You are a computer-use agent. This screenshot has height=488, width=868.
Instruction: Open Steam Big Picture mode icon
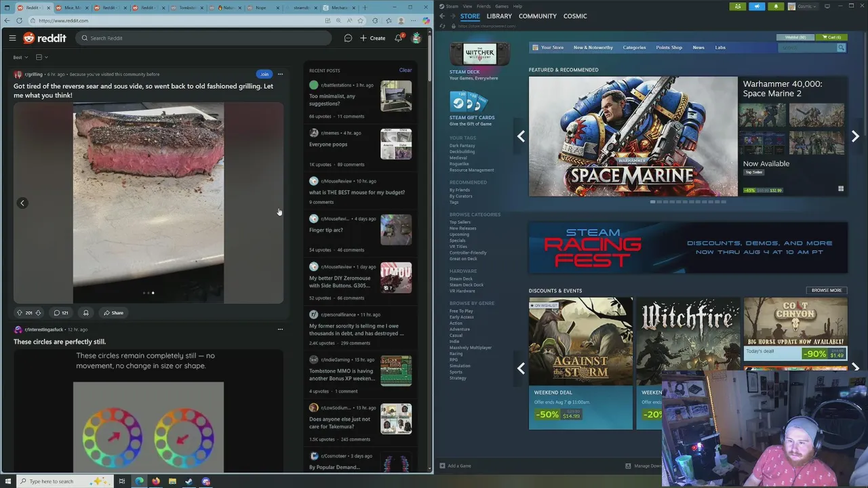827,6
